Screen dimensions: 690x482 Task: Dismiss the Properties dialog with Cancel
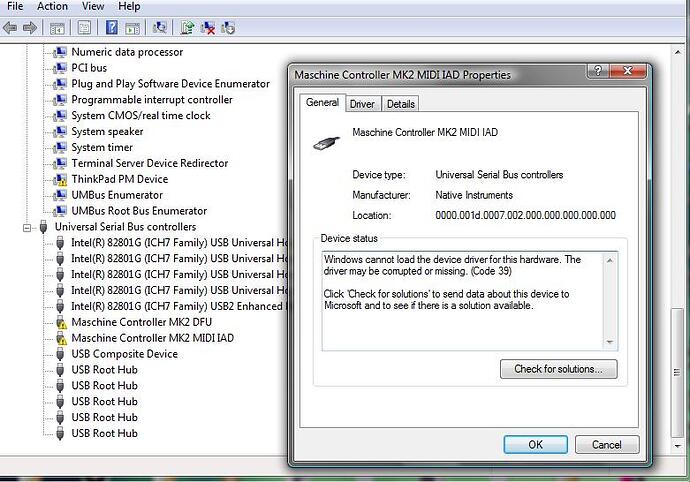pos(606,445)
